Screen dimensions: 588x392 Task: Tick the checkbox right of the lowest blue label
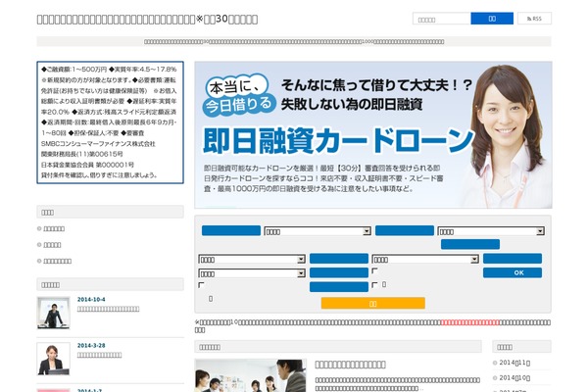(374, 285)
